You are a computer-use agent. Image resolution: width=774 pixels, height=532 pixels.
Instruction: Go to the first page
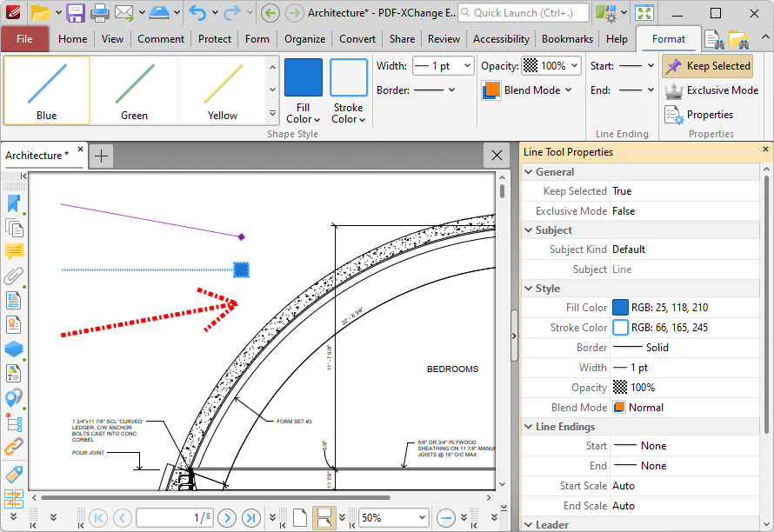point(98,518)
